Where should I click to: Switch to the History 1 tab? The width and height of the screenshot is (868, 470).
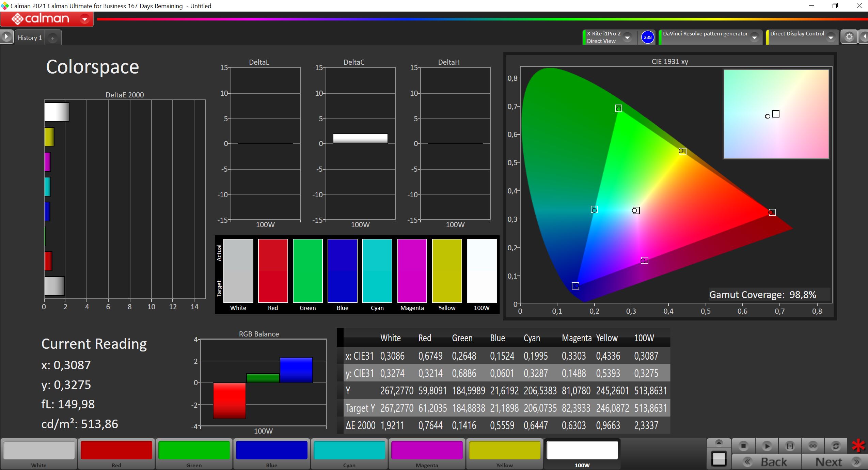30,38
